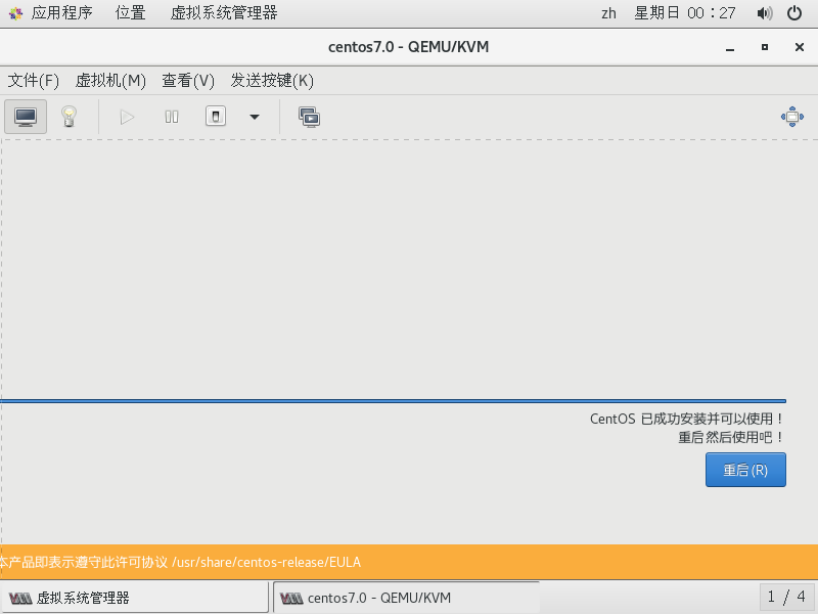Open the 应用程序 applications menu

pyautogui.click(x=62, y=13)
